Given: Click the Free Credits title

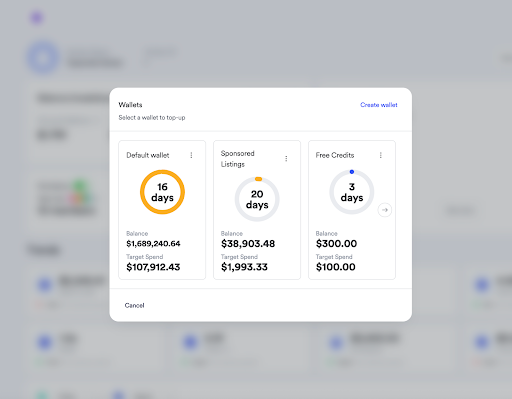Looking at the screenshot, I should tap(335, 155).
